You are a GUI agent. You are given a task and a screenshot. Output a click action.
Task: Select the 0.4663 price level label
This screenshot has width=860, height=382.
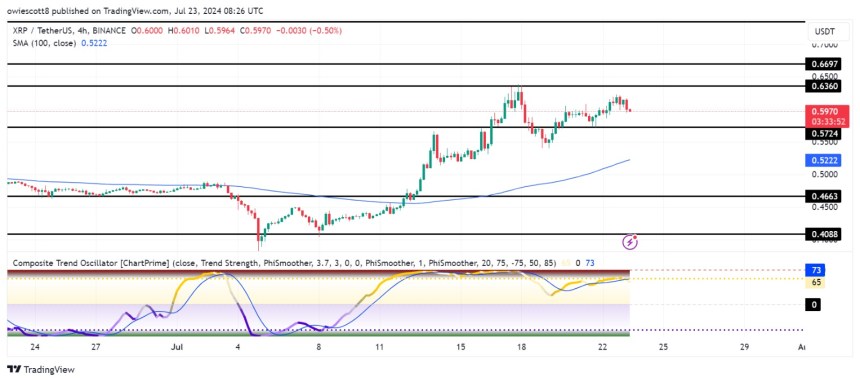pyautogui.click(x=824, y=196)
